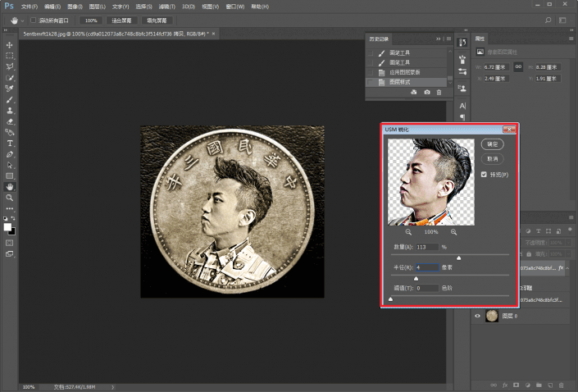The width and height of the screenshot is (578, 392).
Task: Select the Paint Bucket tool
Action: coord(10,132)
